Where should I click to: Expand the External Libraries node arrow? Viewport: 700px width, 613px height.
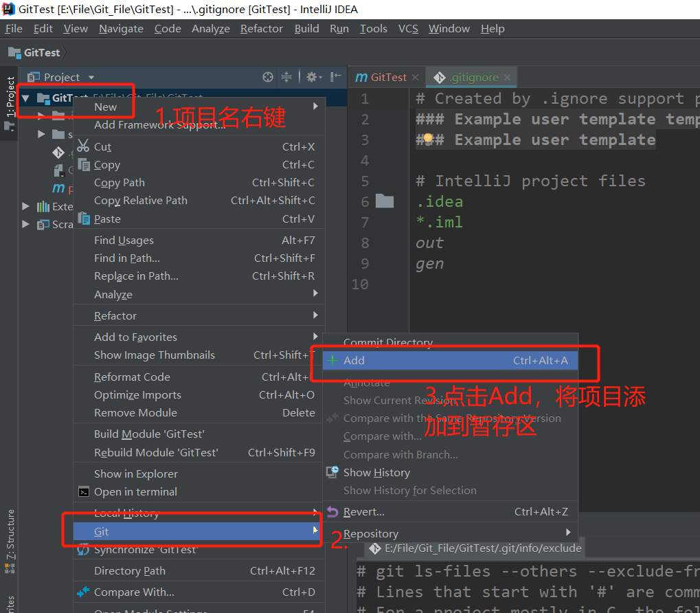pyautogui.click(x=25, y=206)
